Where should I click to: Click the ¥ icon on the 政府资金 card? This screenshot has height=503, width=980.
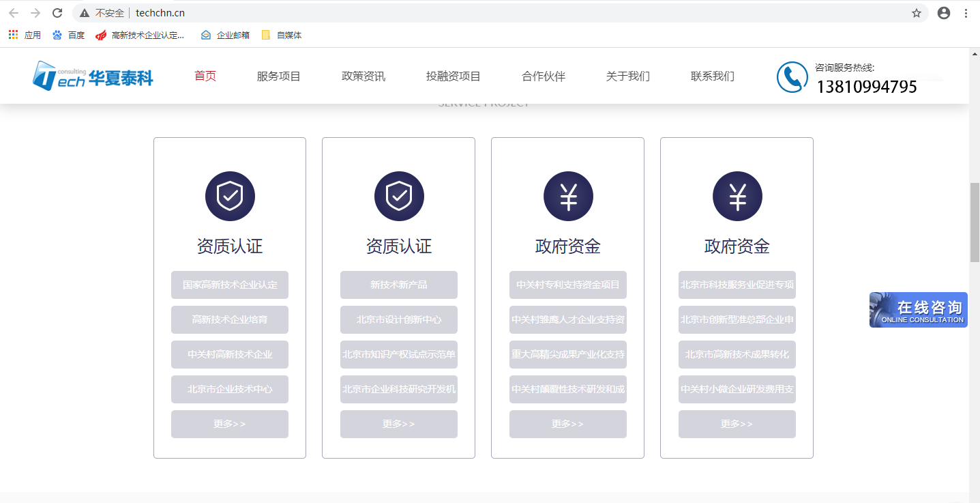pyautogui.click(x=568, y=196)
